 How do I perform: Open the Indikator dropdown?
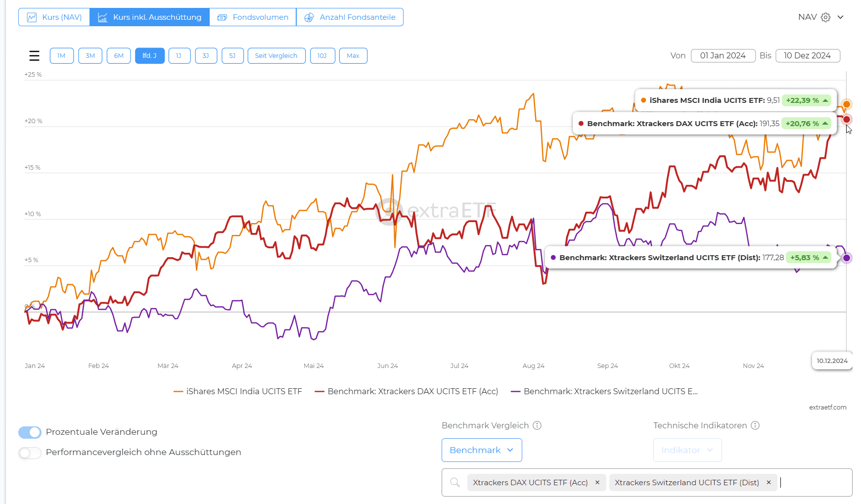(687, 450)
